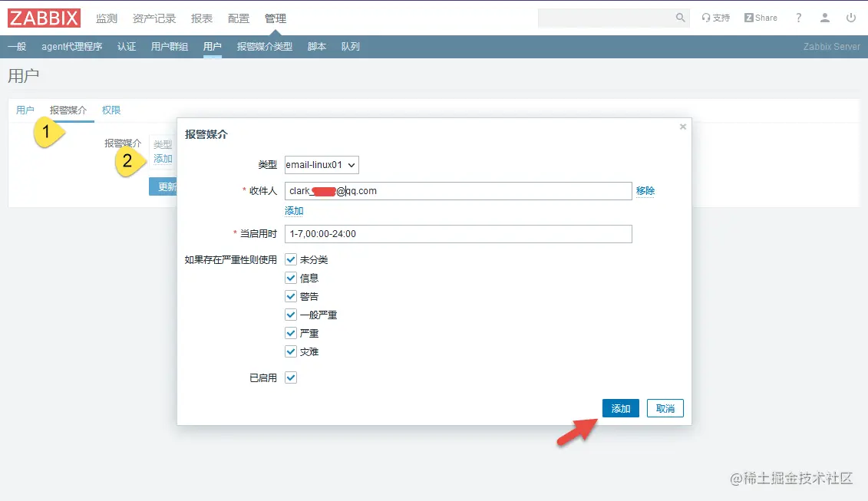Viewport: 868px width, 501px height.
Task: Disable the 已启用 checkbox
Action: [x=291, y=377]
